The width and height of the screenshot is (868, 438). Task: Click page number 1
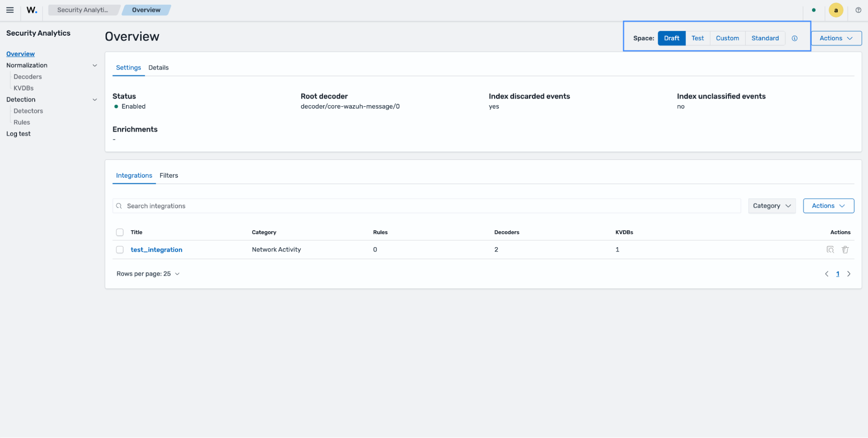(x=837, y=274)
